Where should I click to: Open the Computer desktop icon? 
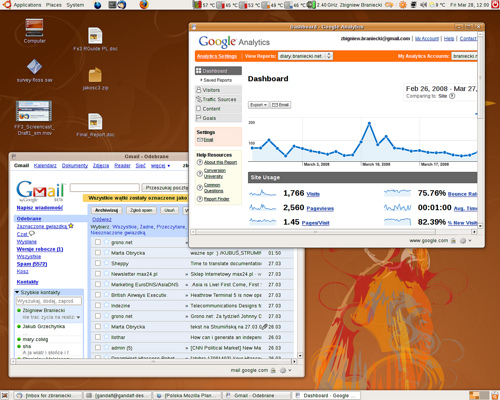click(34, 31)
